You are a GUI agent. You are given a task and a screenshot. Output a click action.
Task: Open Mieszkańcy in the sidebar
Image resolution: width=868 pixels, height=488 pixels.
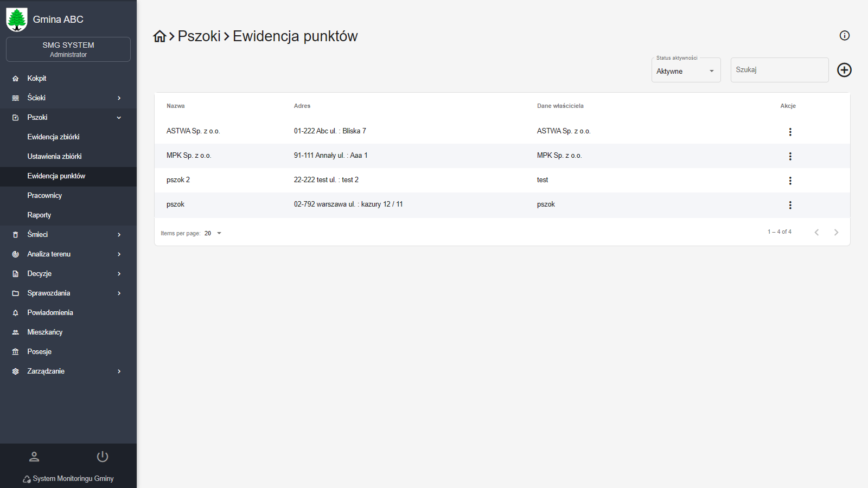pyautogui.click(x=45, y=332)
